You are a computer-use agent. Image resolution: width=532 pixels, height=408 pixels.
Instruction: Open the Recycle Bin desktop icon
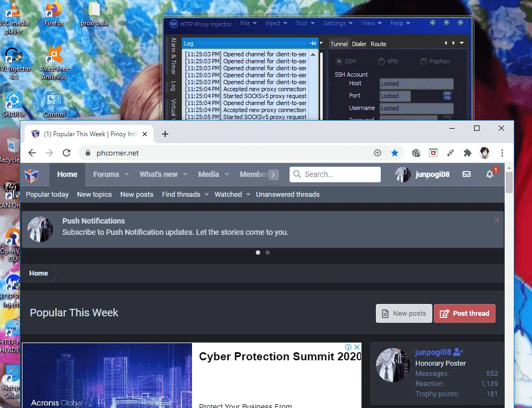click(10, 150)
